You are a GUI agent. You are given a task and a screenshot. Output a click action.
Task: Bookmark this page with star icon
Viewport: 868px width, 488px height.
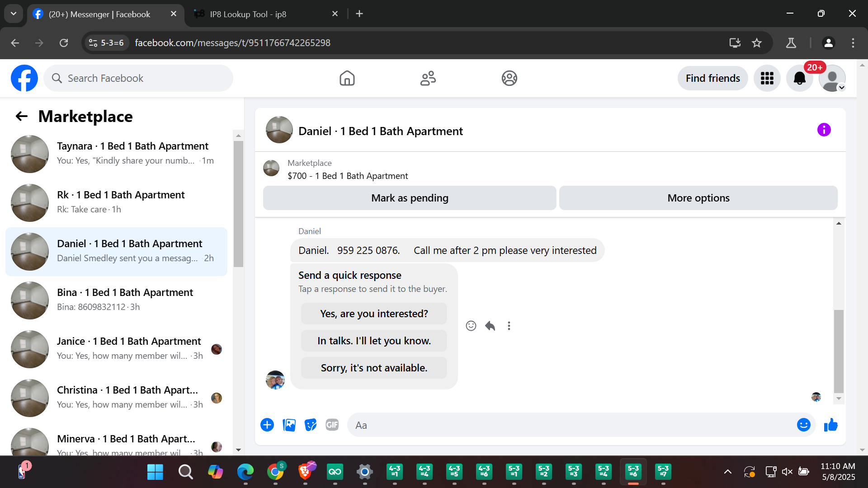tap(757, 43)
